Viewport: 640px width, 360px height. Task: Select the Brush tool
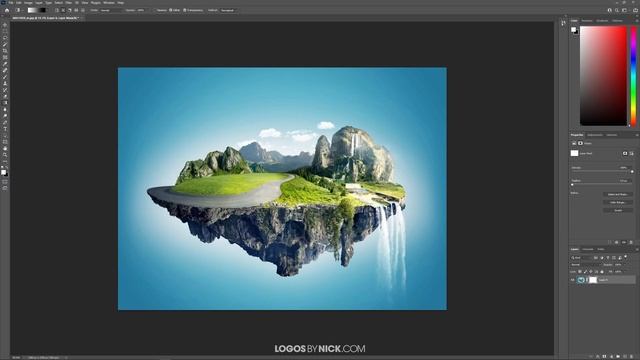pyautogui.click(x=5, y=77)
